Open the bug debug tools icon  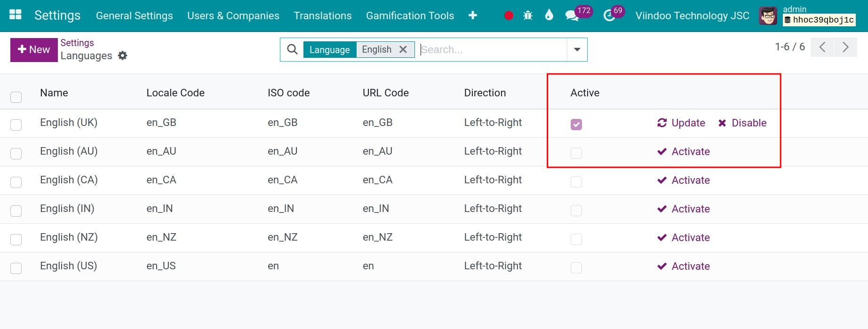[x=528, y=16]
